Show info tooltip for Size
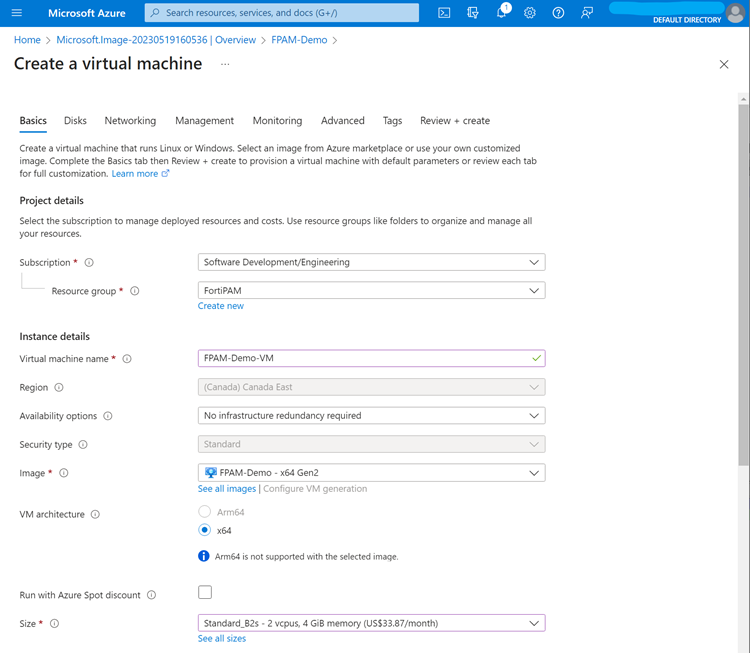 [55, 623]
